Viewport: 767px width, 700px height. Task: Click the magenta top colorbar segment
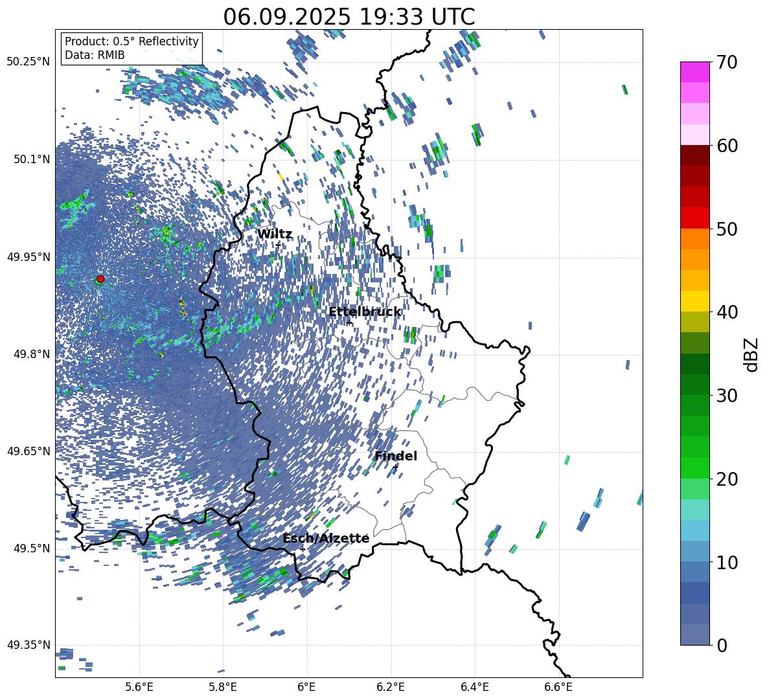click(x=694, y=72)
